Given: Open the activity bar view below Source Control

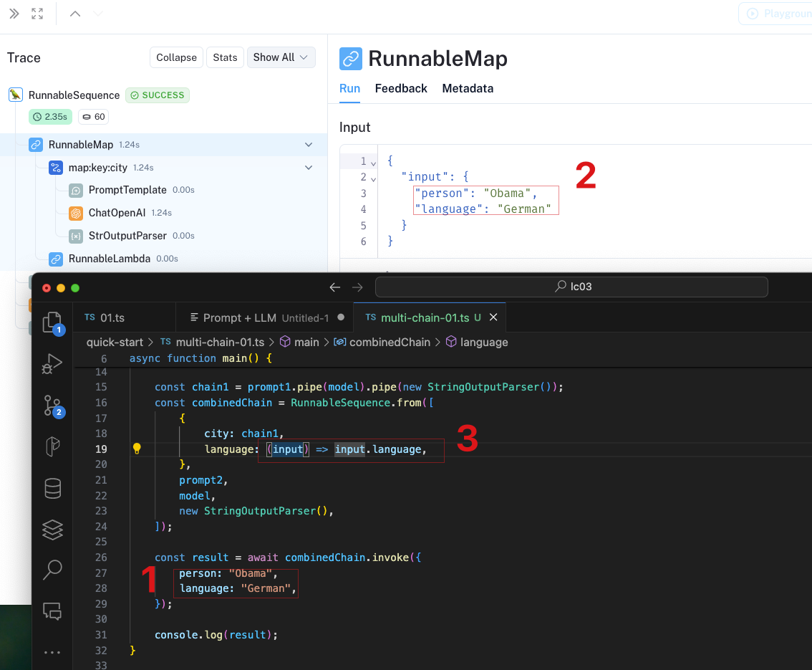Looking at the screenshot, I should point(53,446).
